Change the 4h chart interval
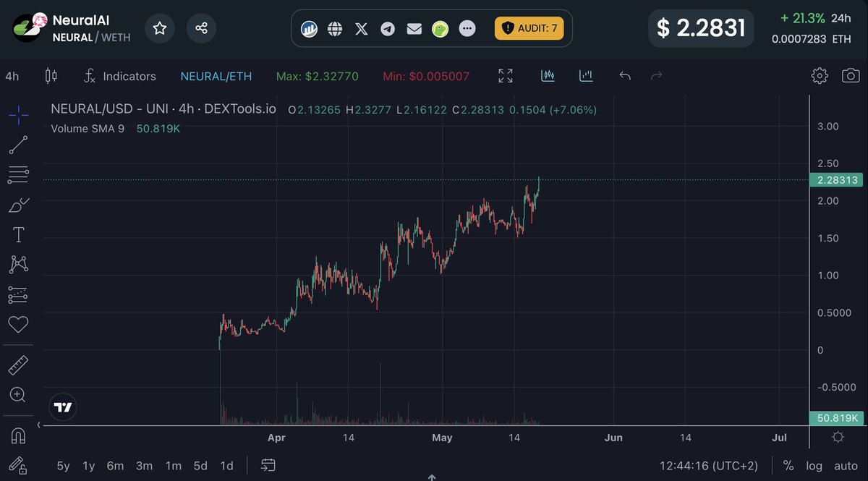Screen dimensions: 868x481 12,76
